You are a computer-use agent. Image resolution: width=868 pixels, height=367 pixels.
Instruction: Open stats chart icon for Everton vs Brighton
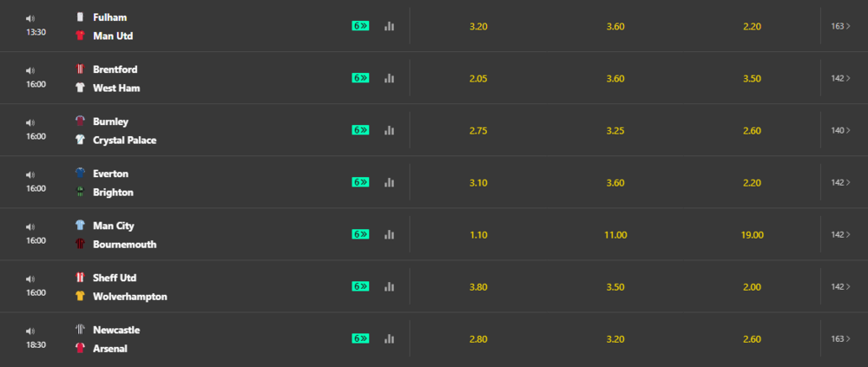pos(389,182)
